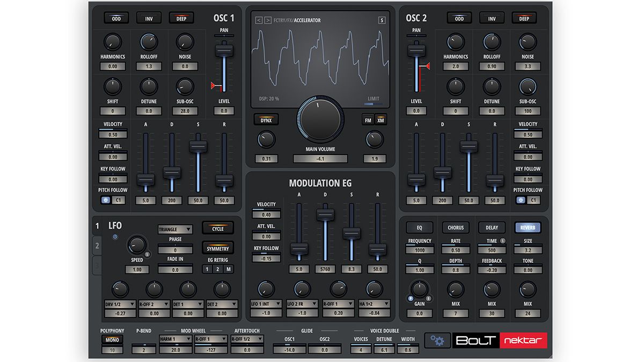Toggle the DYNX button
This screenshot has height=362, width=644.
266,120
